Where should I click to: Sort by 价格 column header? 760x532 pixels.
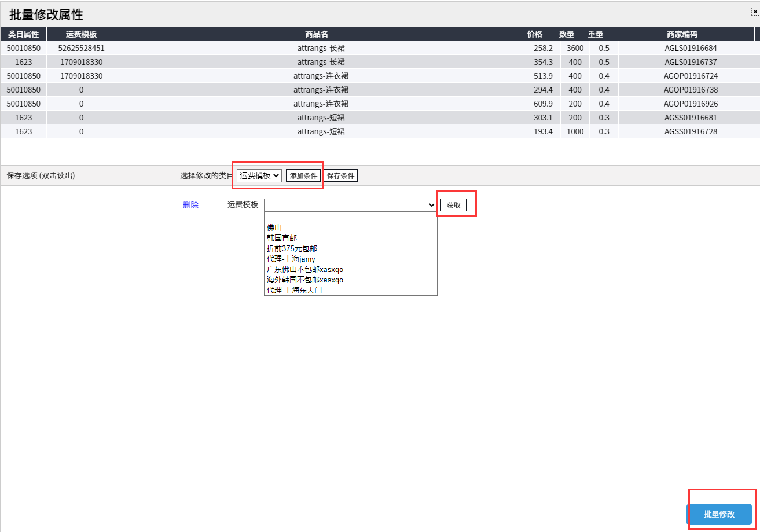(534, 34)
